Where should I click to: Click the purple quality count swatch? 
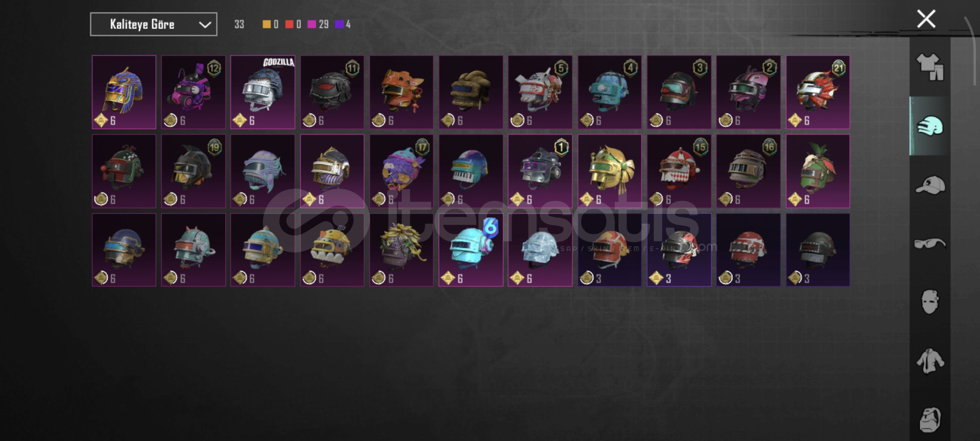[x=339, y=24]
